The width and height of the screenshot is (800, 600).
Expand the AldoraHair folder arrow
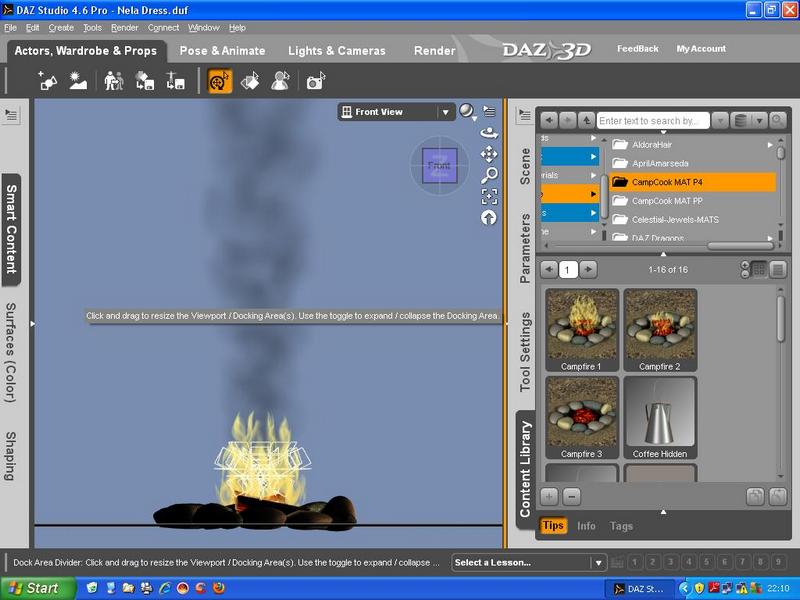click(x=770, y=145)
